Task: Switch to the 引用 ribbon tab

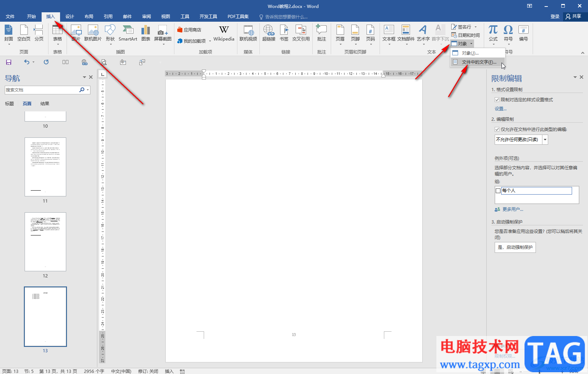Action: (108, 17)
